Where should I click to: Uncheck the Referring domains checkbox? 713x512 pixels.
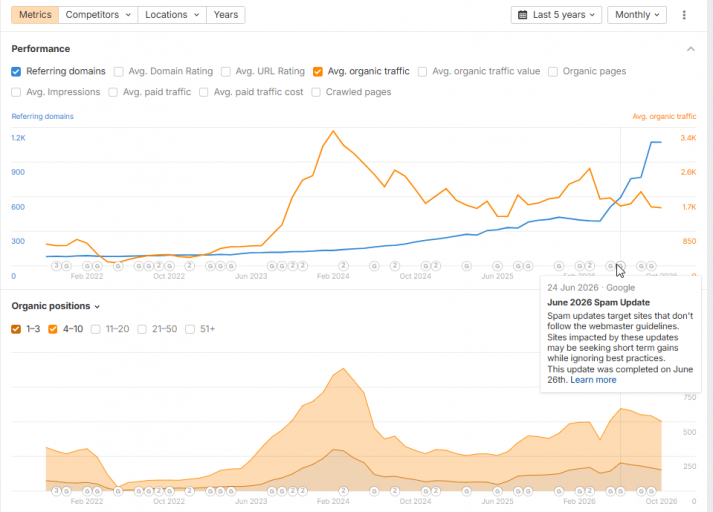(x=16, y=71)
